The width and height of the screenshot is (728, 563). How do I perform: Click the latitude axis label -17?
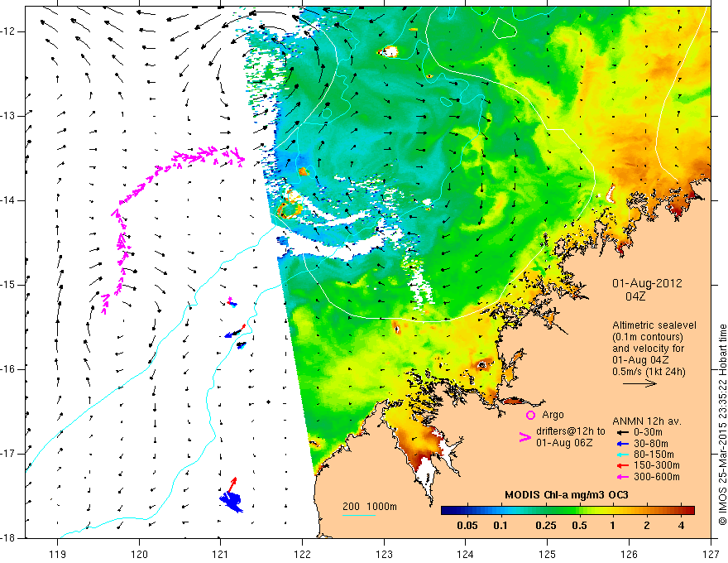pos(9,454)
